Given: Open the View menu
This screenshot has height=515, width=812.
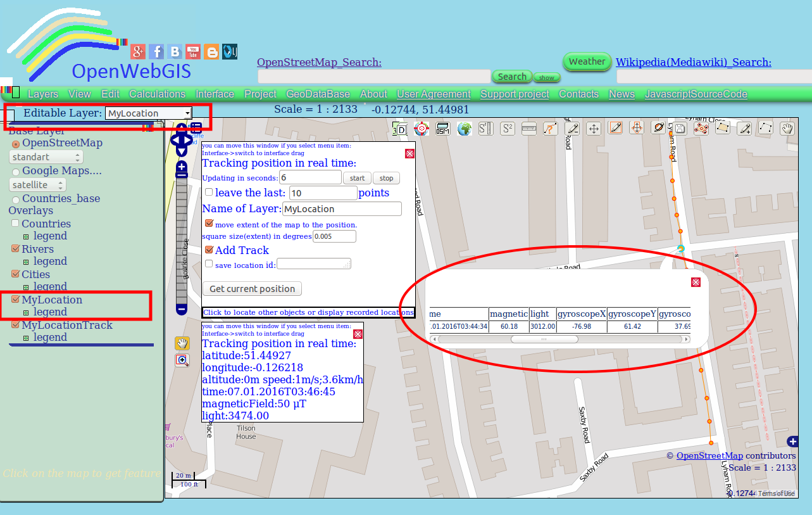Looking at the screenshot, I should 80,94.
